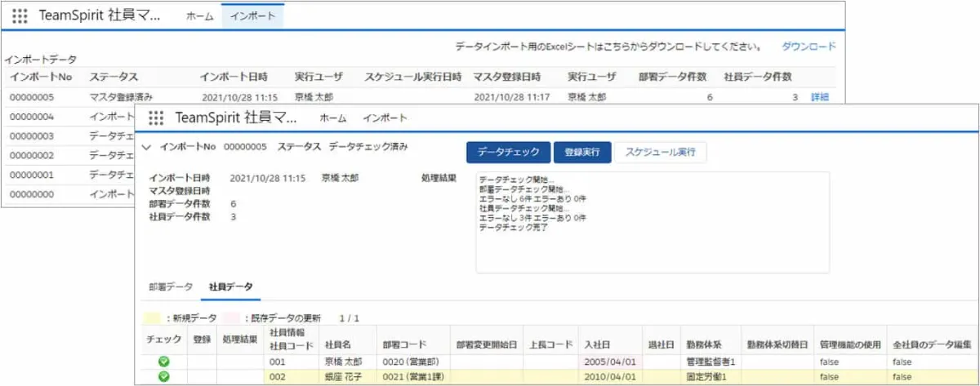Switch to the 部署データ tab

pyautogui.click(x=171, y=287)
